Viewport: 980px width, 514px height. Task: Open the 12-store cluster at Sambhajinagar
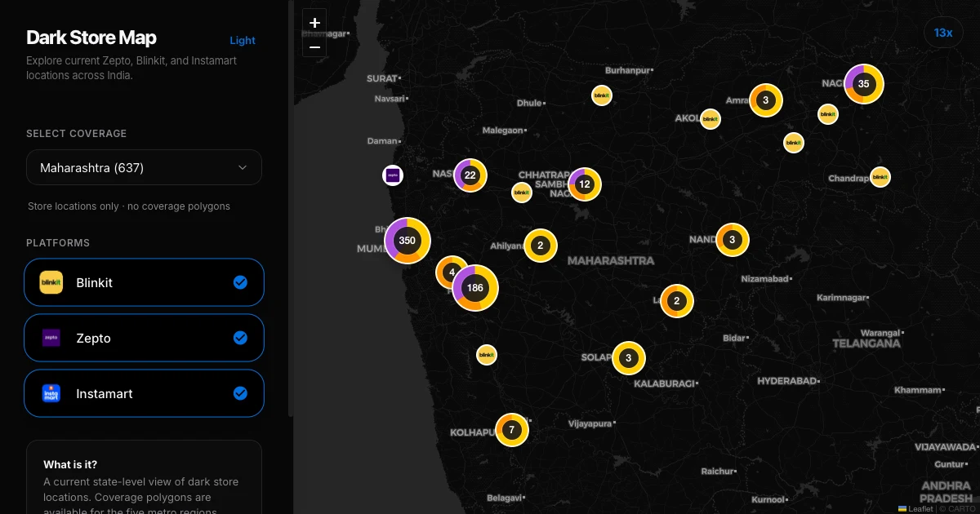(x=584, y=184)
